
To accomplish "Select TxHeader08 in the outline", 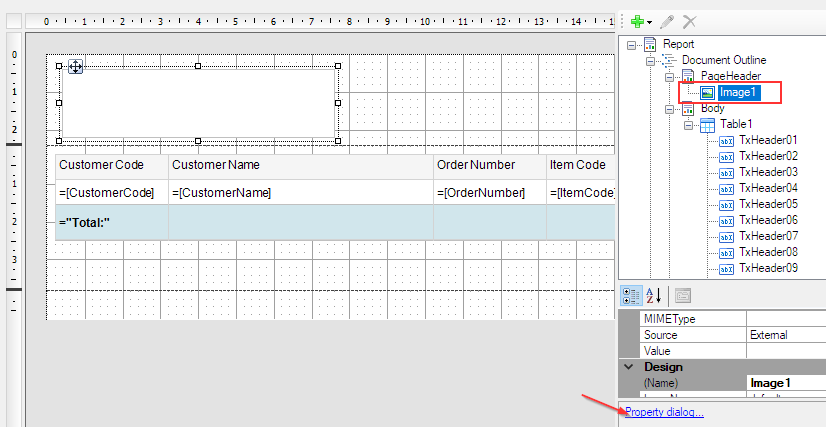I will point(768,252).
